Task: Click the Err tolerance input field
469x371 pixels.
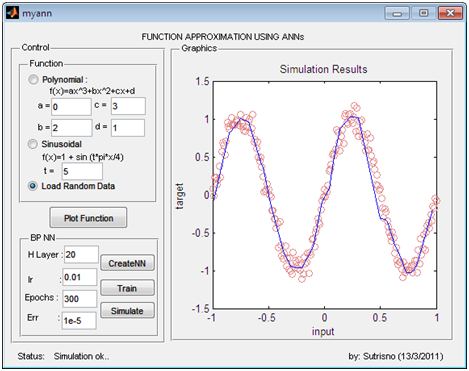Action: point(79,321)
